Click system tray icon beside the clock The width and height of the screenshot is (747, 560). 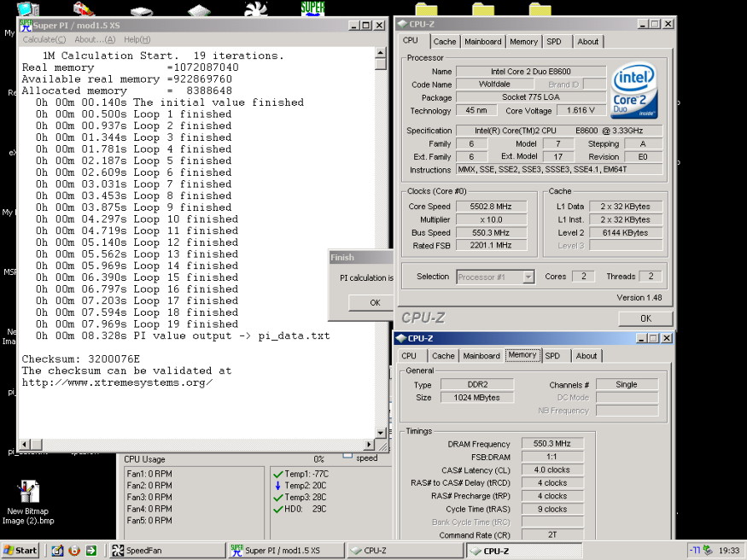coord(708,551)
